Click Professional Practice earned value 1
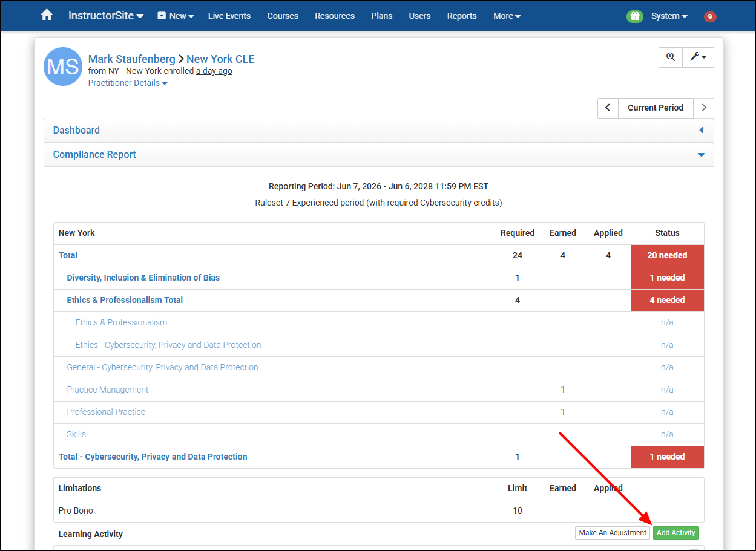 coord(562,412)
